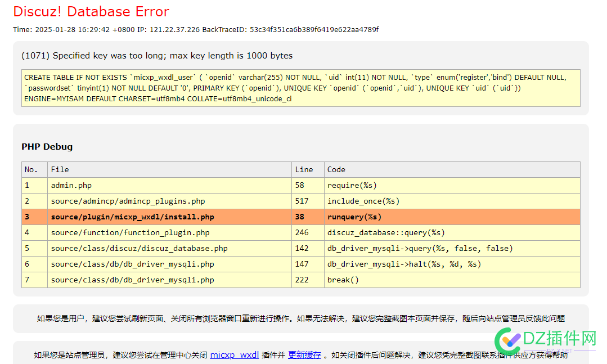Click the No. column header
The width and height of the screenshot is (607, 364).
click(34, 169)
